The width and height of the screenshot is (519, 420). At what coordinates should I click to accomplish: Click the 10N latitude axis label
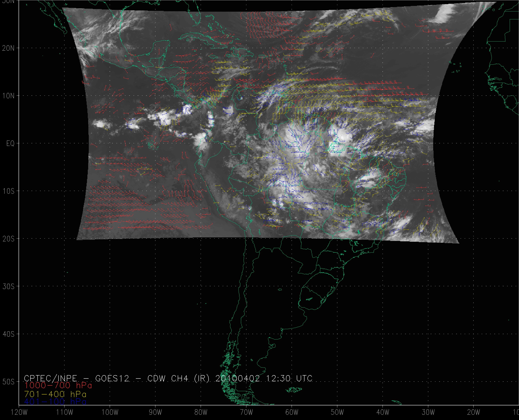(x=8, y=96)
